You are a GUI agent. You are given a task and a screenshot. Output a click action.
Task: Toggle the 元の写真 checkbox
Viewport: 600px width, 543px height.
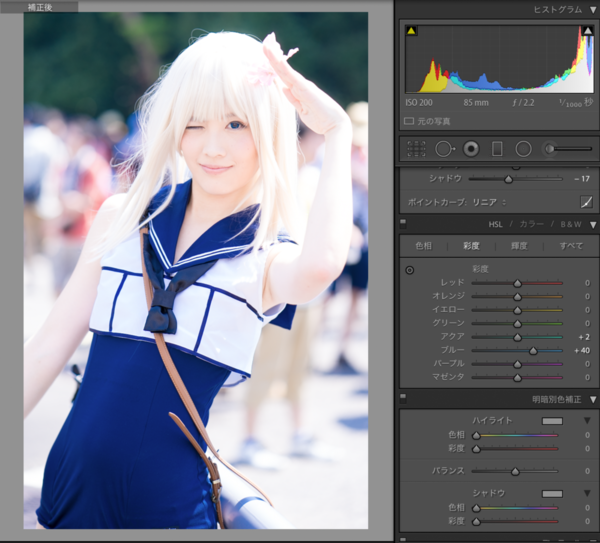click(x=409, y=121)
